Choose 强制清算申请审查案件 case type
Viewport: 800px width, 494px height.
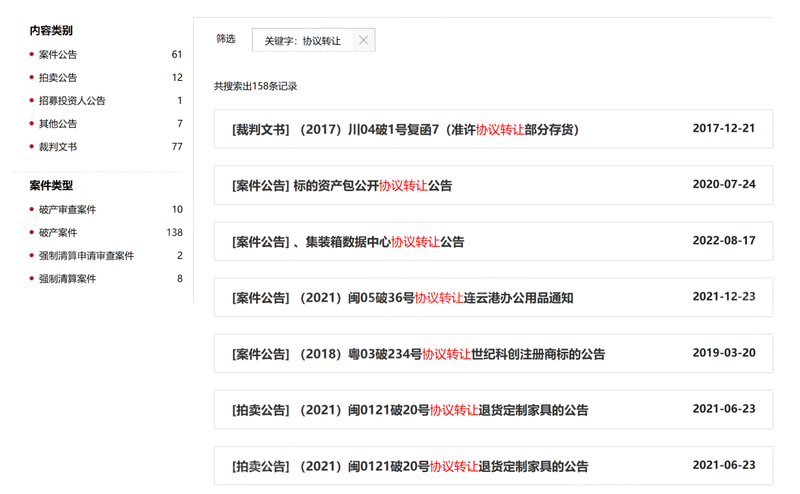point(86,256)
